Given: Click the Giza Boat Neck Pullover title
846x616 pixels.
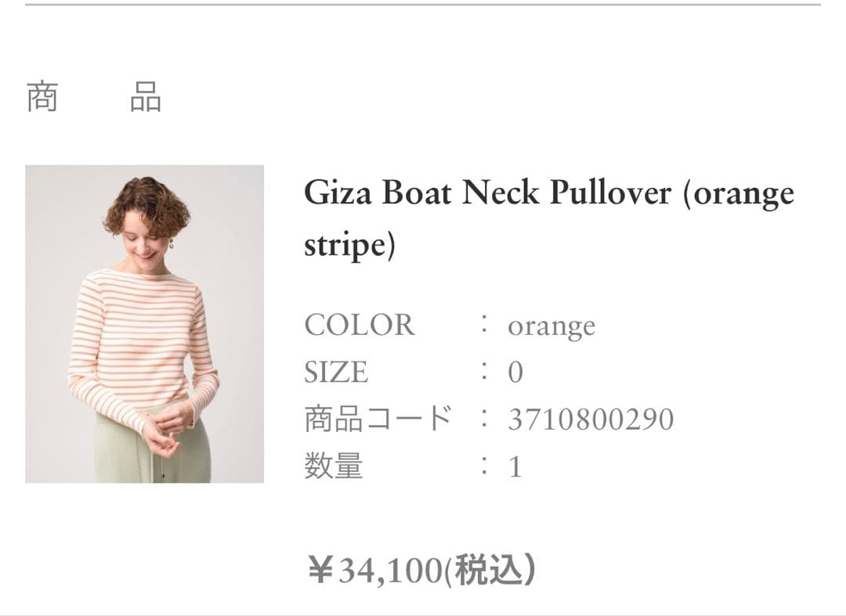Looking at the screenshot, I should pos(548,193).
